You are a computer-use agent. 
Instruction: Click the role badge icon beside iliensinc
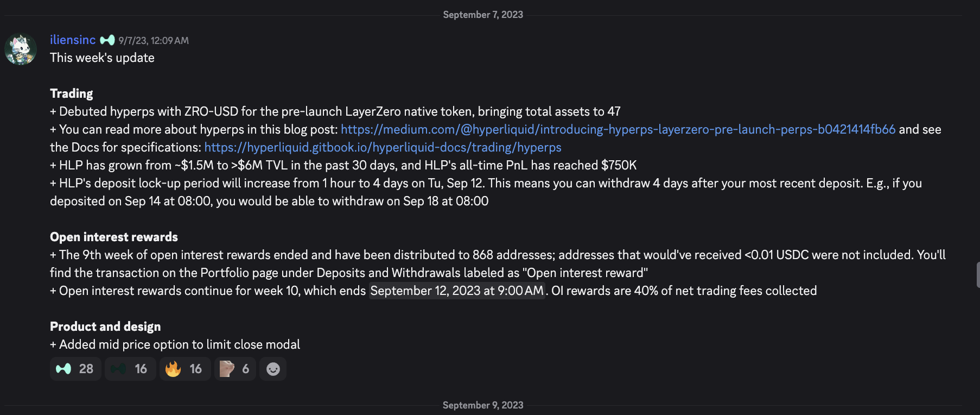[x=107, y=40]
